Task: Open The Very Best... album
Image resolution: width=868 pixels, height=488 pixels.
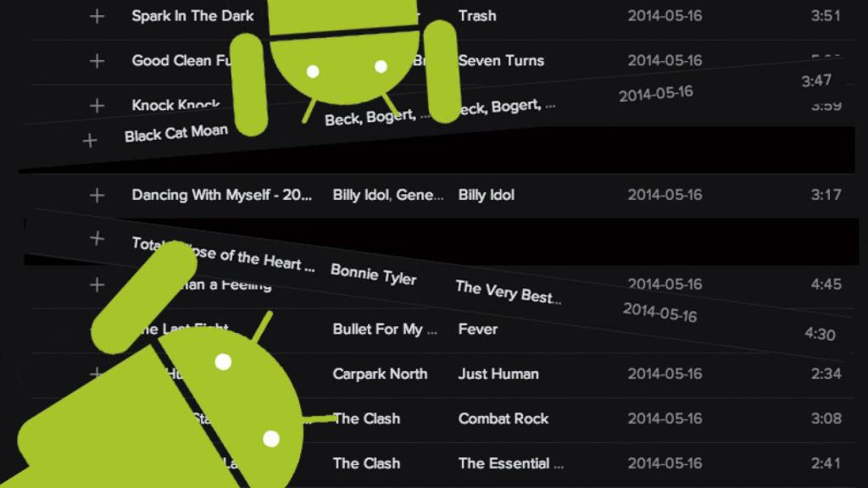Action: pos(509,292)
